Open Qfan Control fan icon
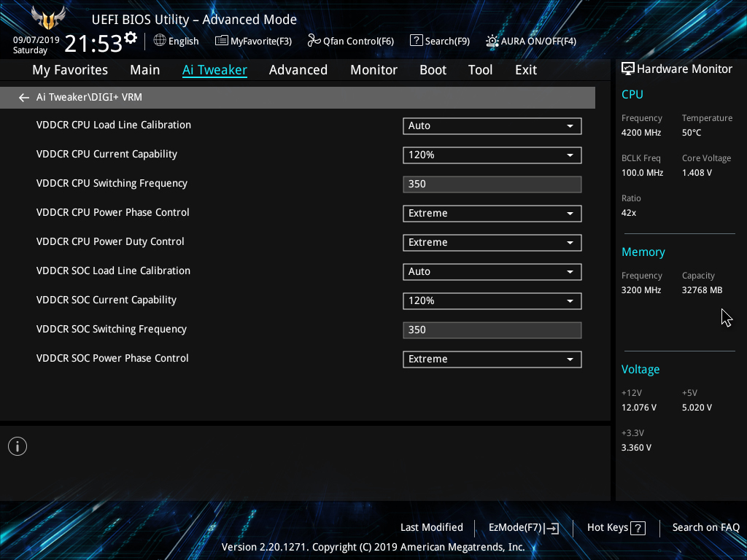 coord(314,41)
